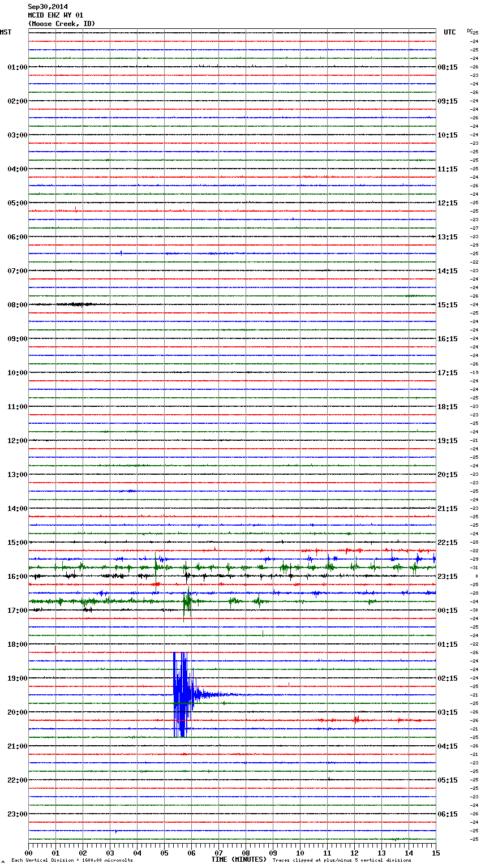
Task: Pick the 06:00 MST time label
Action: point(18,237)
